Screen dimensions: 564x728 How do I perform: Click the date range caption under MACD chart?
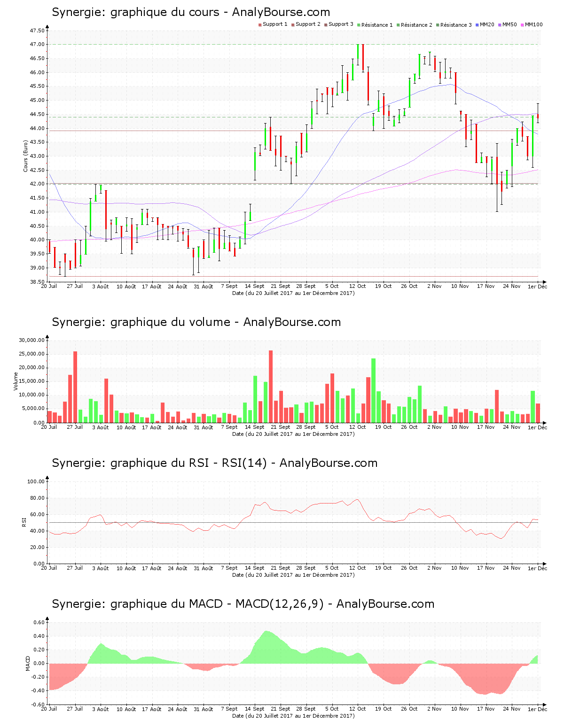point(293,716)
